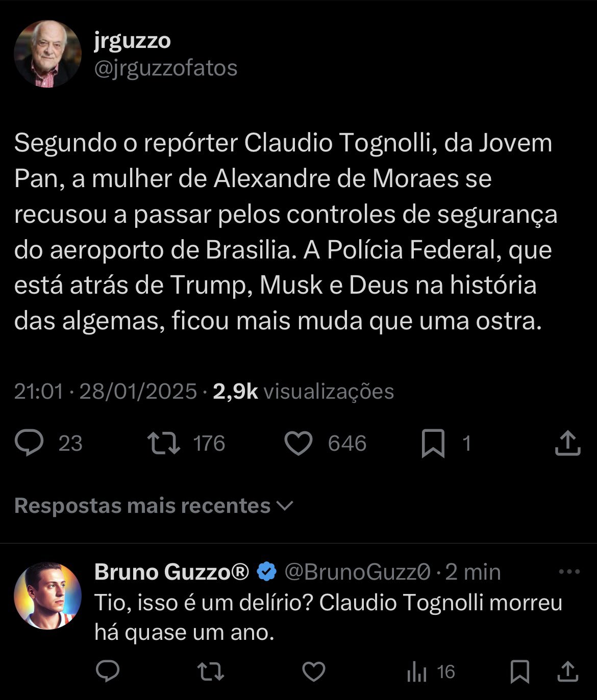Click the jrguzzo display name
The width and height of the screenshot is (597, 700).
132,41
